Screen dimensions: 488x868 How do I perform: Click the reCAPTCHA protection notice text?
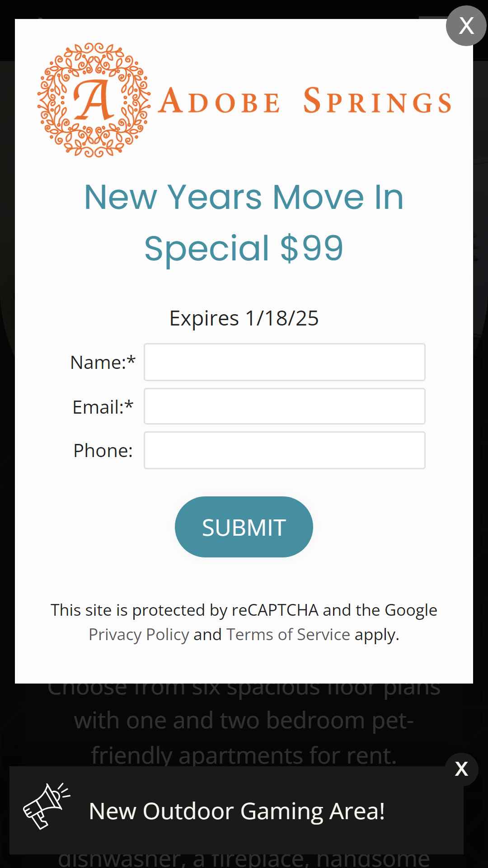[x=244, y=623]
